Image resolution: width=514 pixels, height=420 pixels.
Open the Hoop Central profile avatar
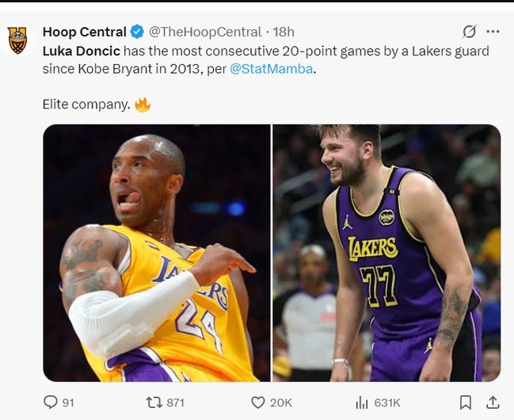click(x=17, y=40)
